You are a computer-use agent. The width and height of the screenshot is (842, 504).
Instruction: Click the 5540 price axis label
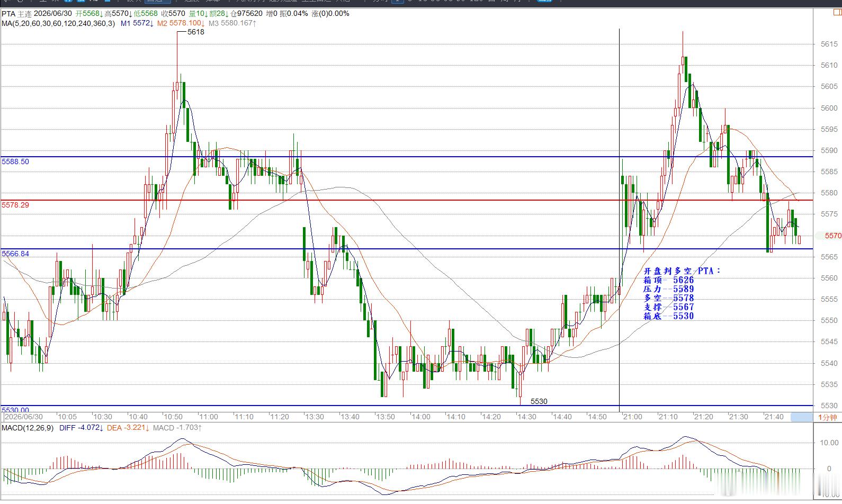pyautogui.click(x=829, y=363)
